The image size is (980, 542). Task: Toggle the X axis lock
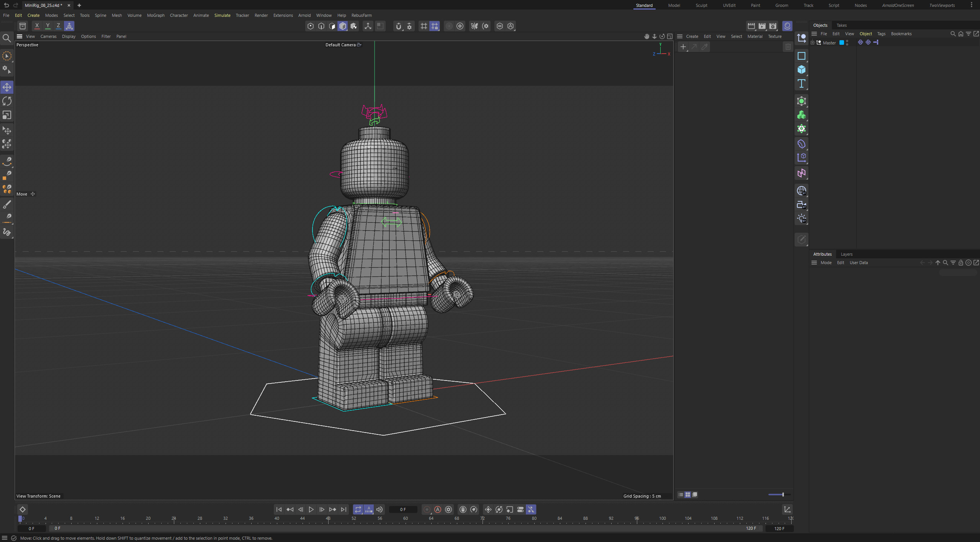point(37,26)
